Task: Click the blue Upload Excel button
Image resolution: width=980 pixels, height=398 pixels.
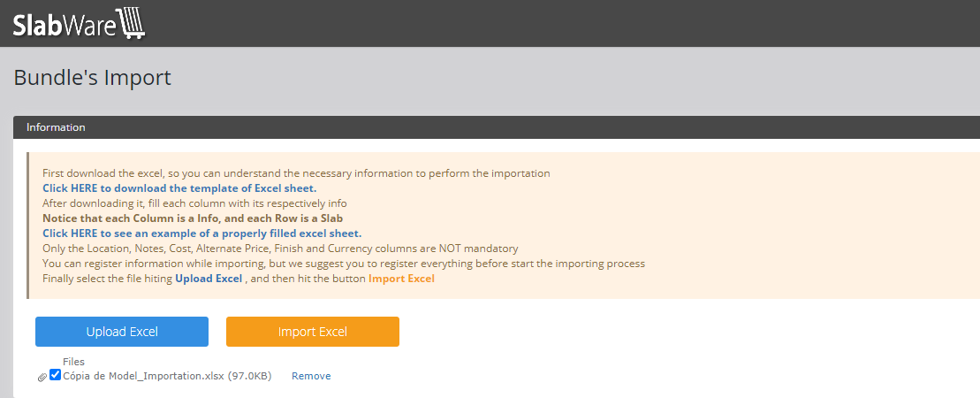Action: click(x=122, y=332)
